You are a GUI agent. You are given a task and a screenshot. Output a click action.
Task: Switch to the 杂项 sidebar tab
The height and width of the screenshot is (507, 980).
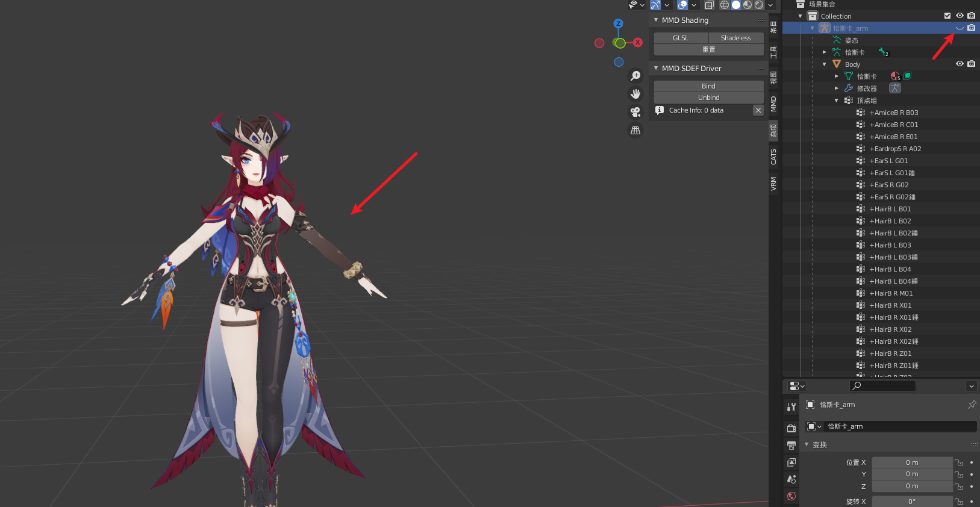pos(774,130)
